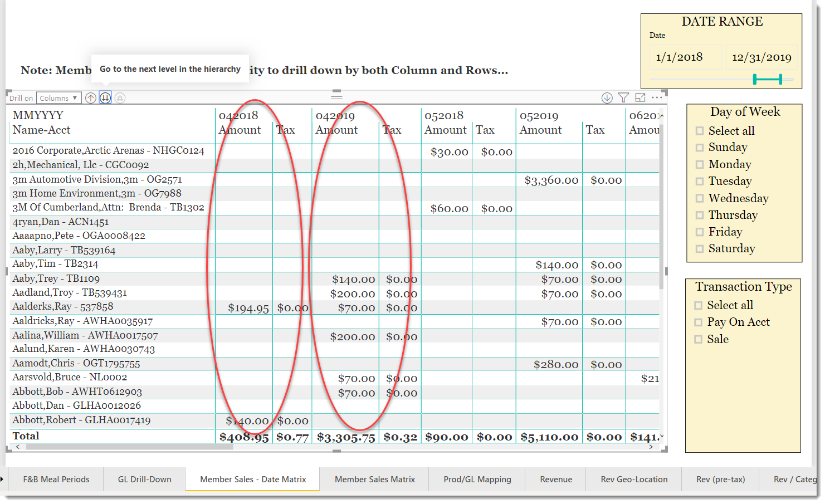Select row Aalderks,Ray - 537858

63,306
